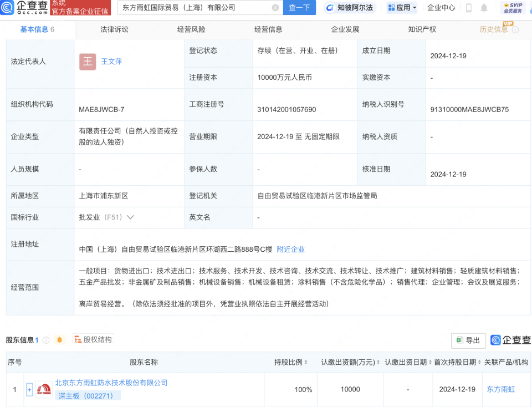The height and width of the screenshot is (407, 532).
Task: Go to the 企业发展 tab
Action: (345, 29)
